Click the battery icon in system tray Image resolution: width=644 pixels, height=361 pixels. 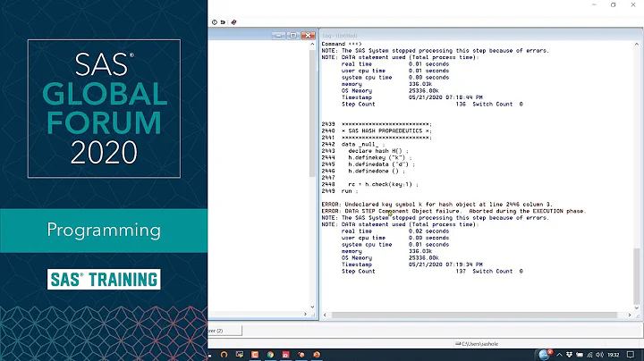pyautogui.click(x=580, y=355)
